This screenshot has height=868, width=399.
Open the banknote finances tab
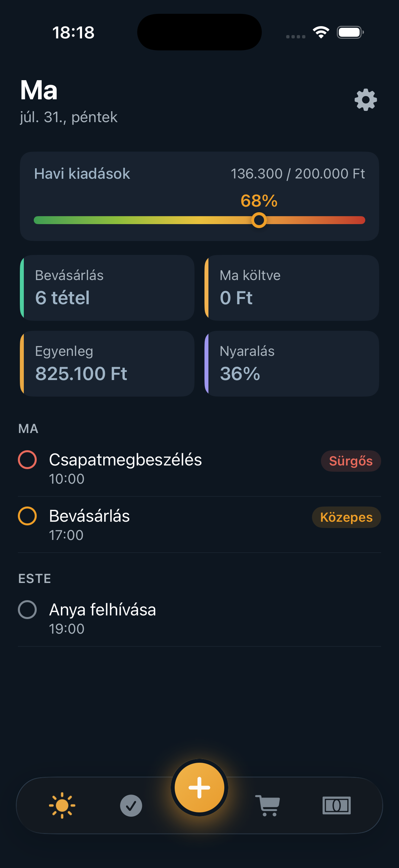click(337, 805)
